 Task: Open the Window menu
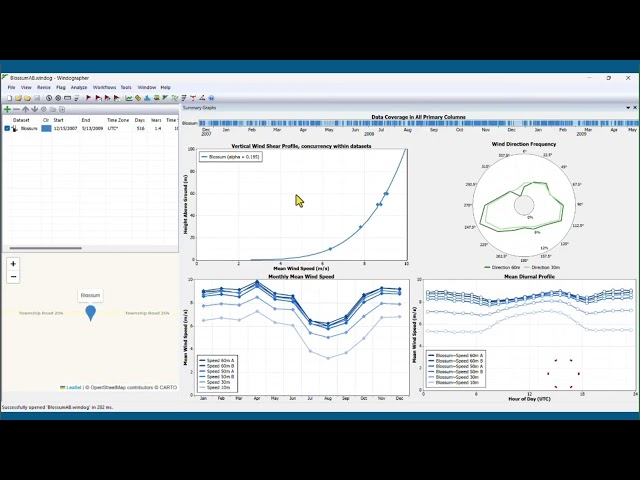[147, 87]
